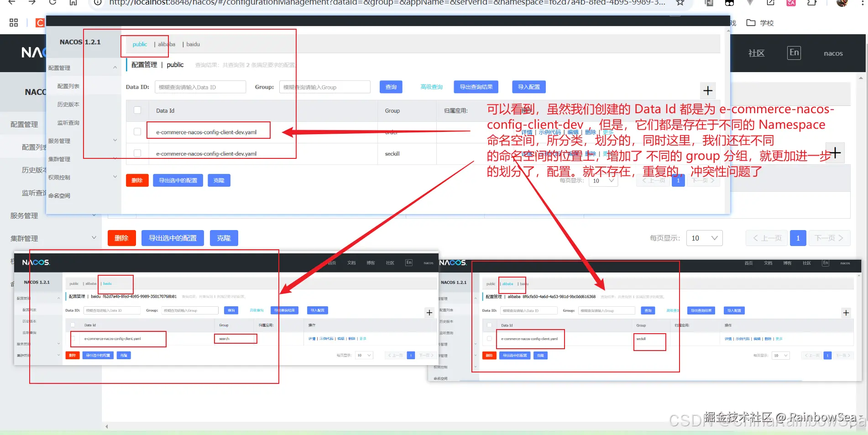Select the baidu namespace tab in the top overlay
The width and height of the screenshot is (868, 435).
click(193, 44)
